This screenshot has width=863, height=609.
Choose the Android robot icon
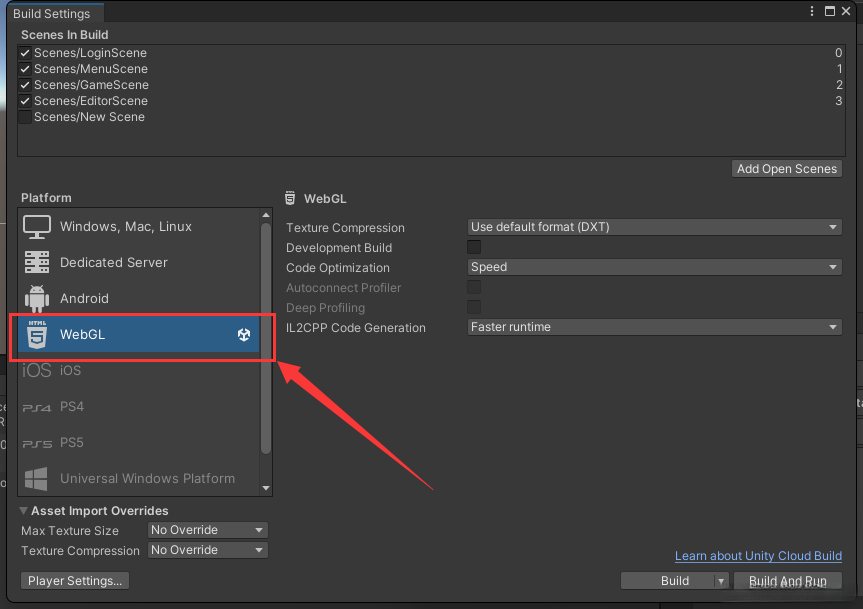[37, 299]
